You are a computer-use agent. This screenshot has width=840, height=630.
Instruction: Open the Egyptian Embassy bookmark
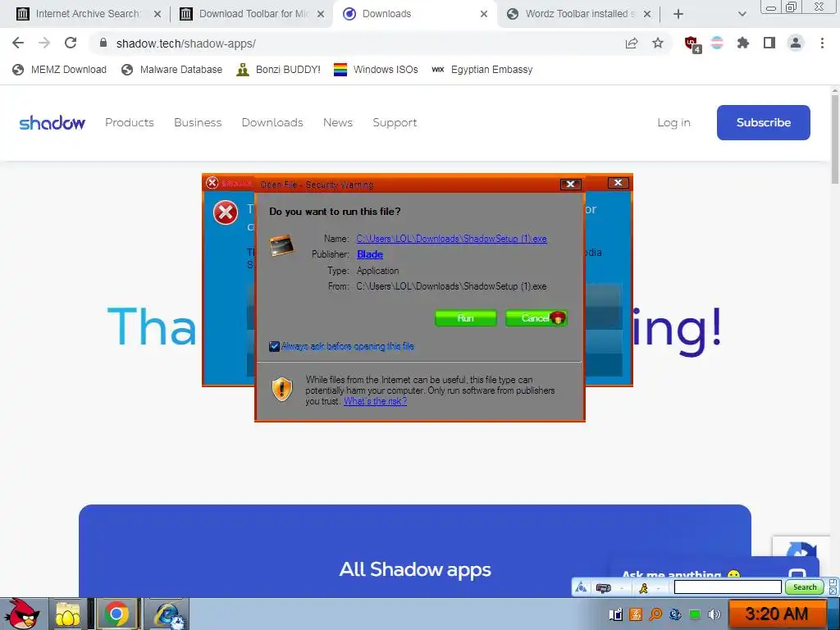482,70
